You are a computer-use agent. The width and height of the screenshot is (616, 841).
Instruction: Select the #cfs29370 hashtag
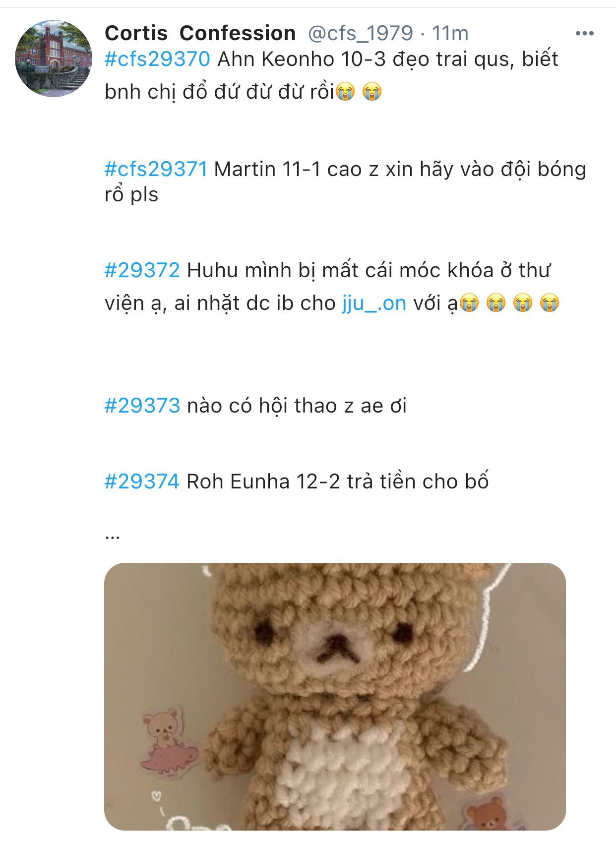pos(158,59)
